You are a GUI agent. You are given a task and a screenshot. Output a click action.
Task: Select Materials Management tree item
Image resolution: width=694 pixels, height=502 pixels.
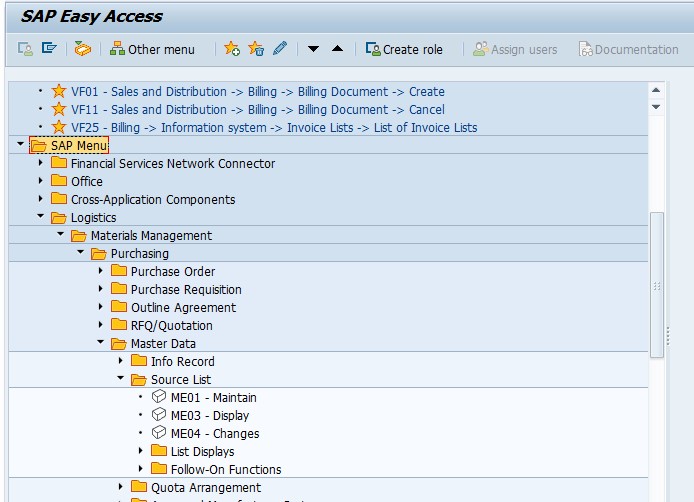151,236
